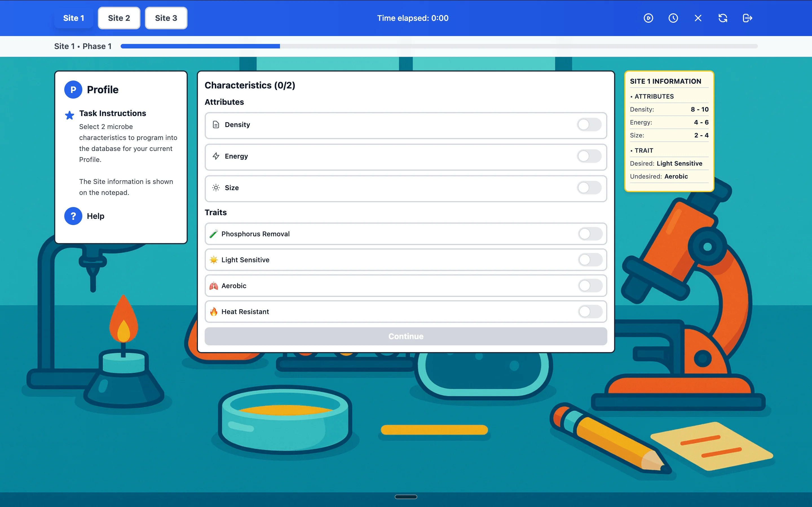The height and width of the screenshot is (507, 812).
Task: Click the X icon in header
Action: pyautogui.click(x=698, y=18)
